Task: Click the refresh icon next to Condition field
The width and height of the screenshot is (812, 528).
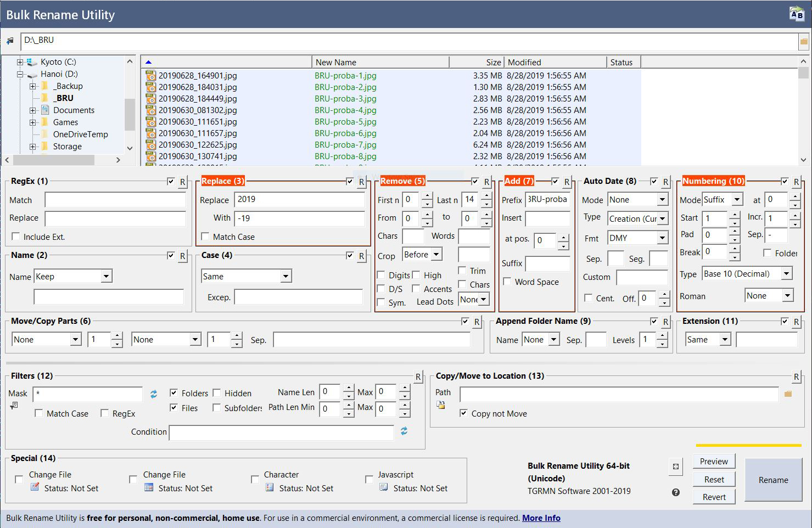Action: click(x=404, y=431)
